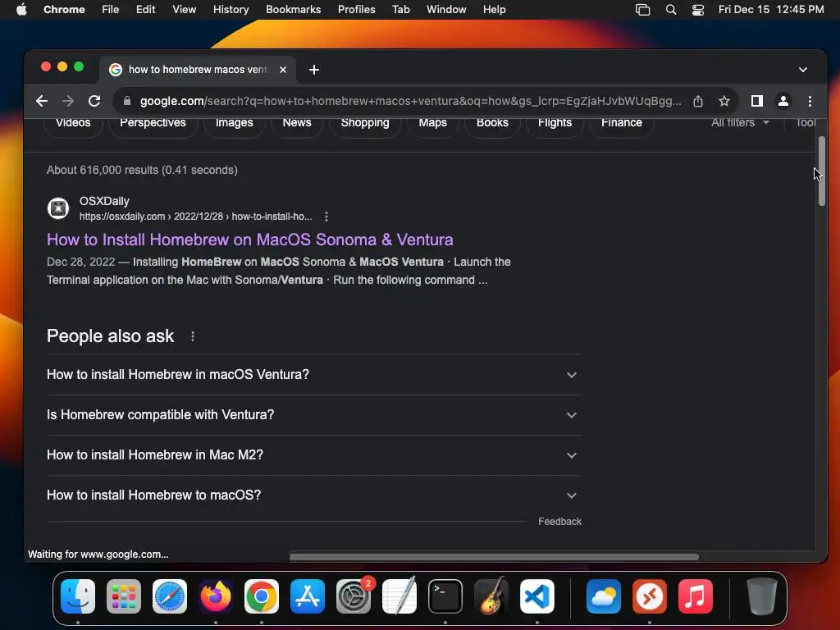Screen dimensions: 840x630
Task: Bookmark this page with the star icon
Action: coord(724,101)
